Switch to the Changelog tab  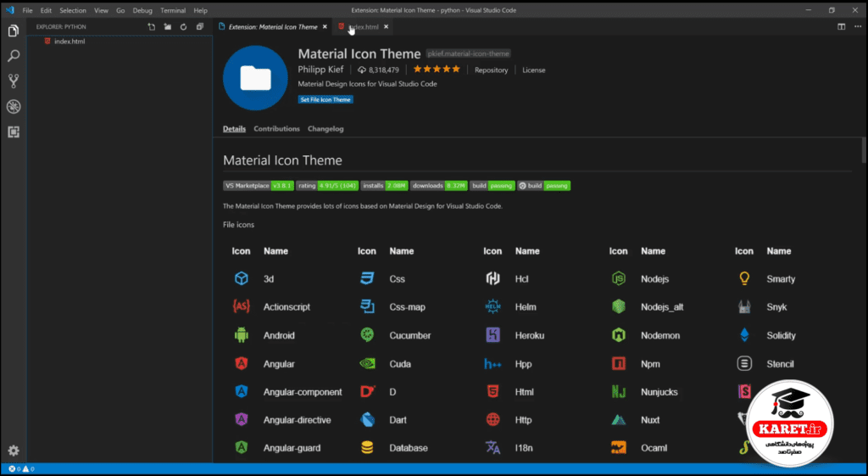pyautogui.click(x=325, y=129)
